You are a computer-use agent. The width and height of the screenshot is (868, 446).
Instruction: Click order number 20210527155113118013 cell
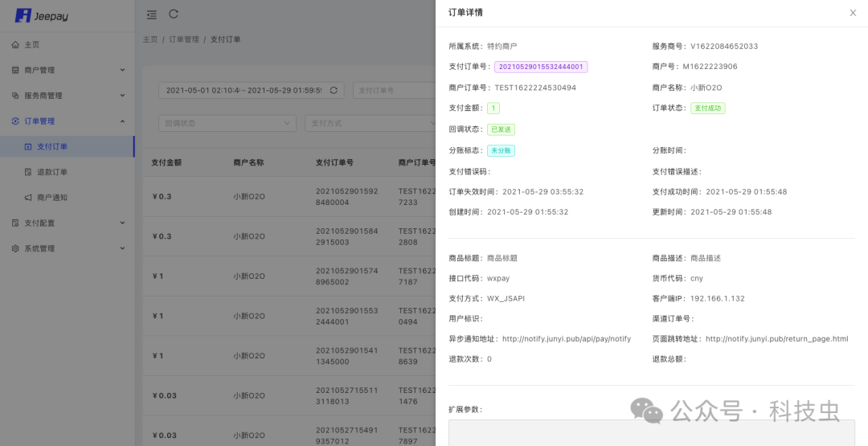tap(347, 395)
